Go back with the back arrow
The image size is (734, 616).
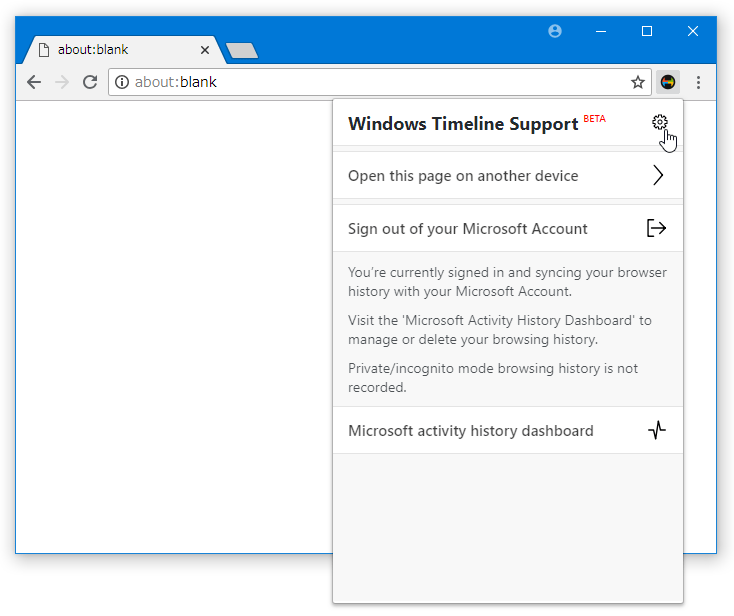pyautogui.click(x=34, y=82)
